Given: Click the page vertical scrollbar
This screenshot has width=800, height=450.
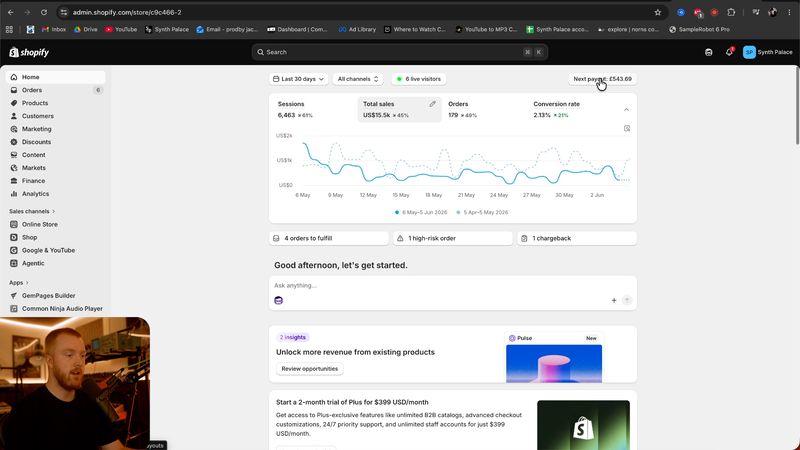Looking at the screenshot, I should [797, 106].
